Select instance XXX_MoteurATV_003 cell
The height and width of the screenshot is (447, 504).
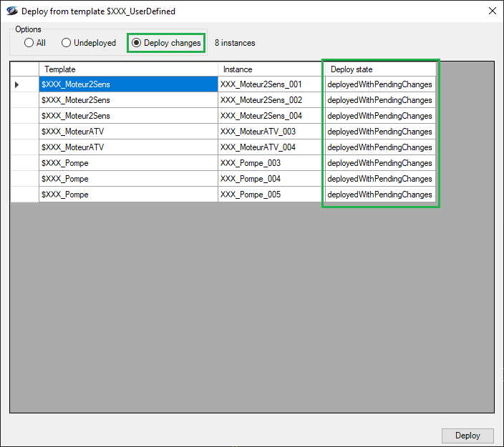269,132
